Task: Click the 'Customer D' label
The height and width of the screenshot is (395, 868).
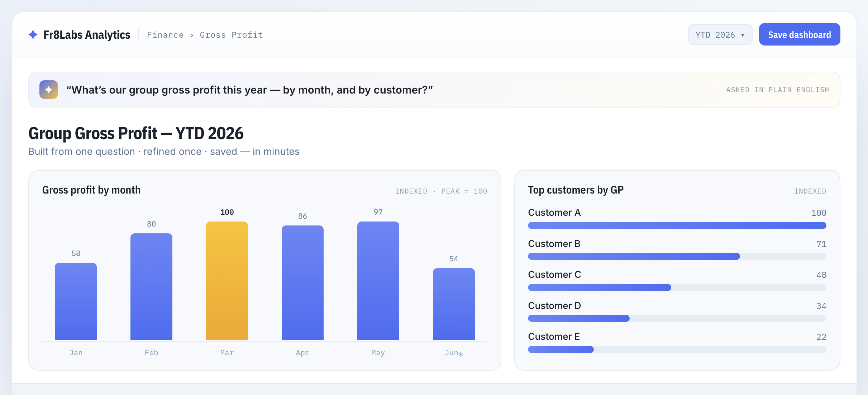Action: (x=554, y=306)
